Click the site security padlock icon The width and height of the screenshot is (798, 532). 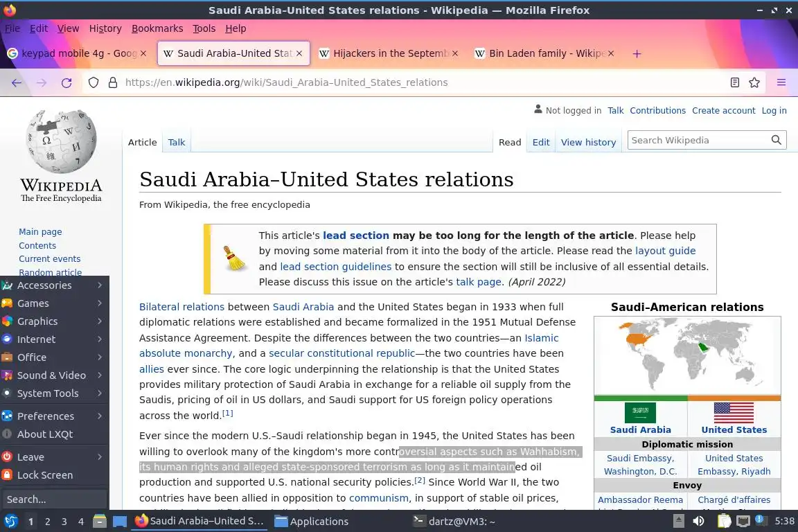[x=113, y=82]
